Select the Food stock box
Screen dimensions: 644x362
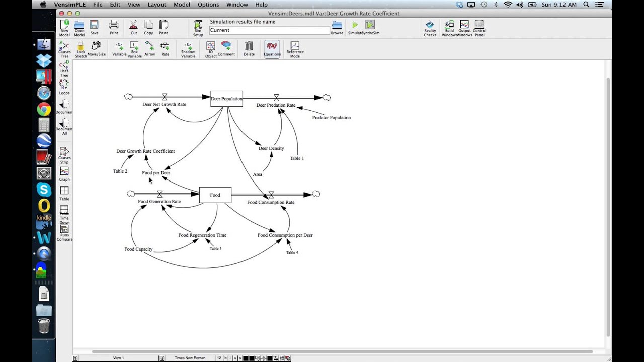pyautogui.click(x=215, y=195)
